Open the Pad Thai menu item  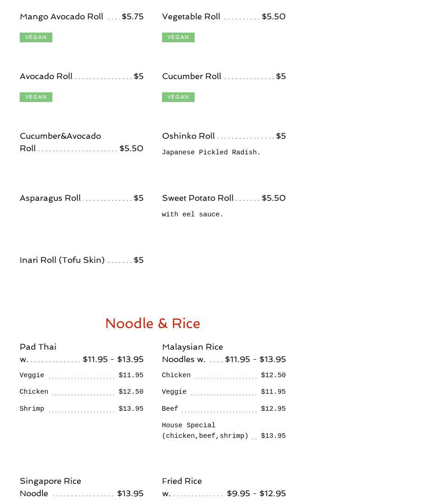point(38,347)
